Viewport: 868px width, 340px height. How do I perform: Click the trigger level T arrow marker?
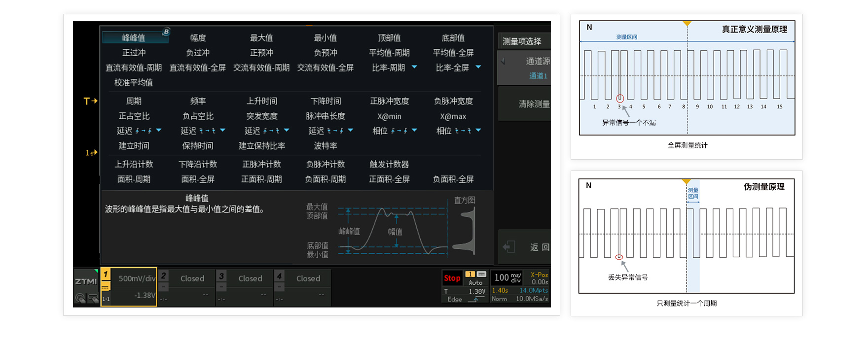pos(90,101)
